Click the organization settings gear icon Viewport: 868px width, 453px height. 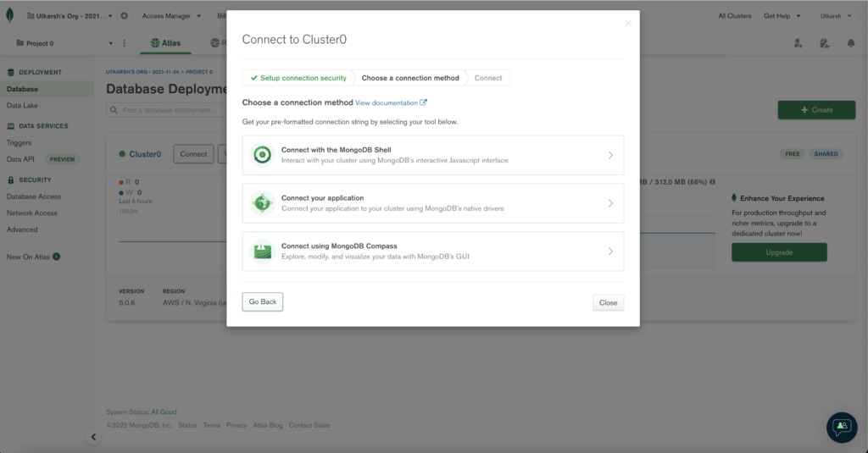pos(125,16)
